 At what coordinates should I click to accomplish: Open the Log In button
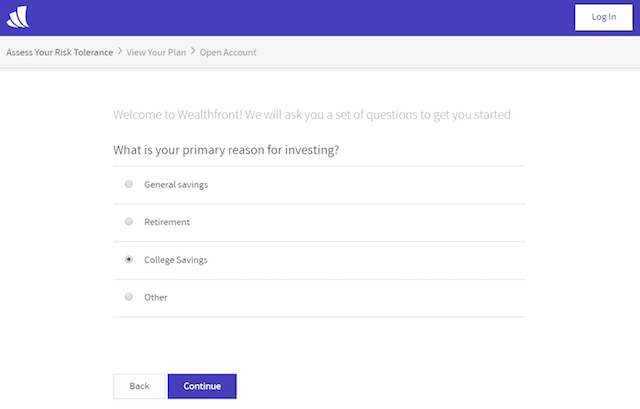pyautogui.click(x=604, y=17)
